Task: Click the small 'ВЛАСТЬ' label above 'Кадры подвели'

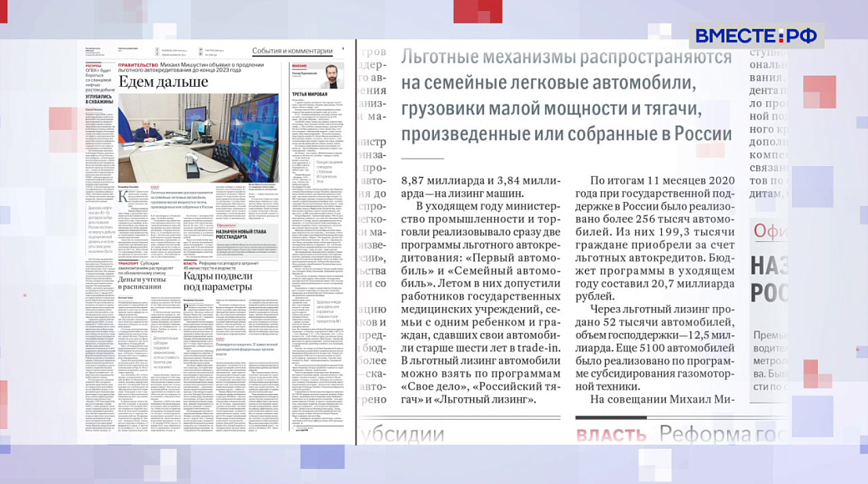Action: point(190,263)
